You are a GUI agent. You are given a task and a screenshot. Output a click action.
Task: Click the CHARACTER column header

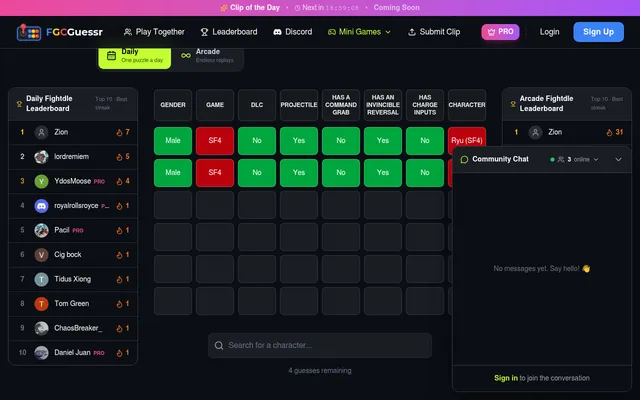coord(467,105)
